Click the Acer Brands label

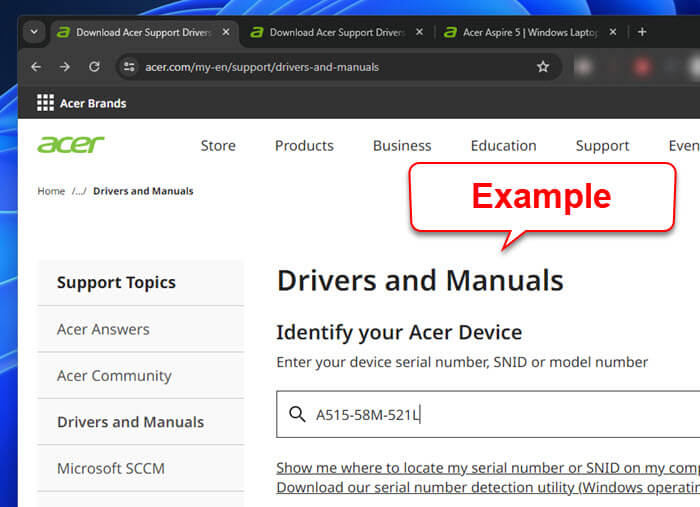pos(93,104)
